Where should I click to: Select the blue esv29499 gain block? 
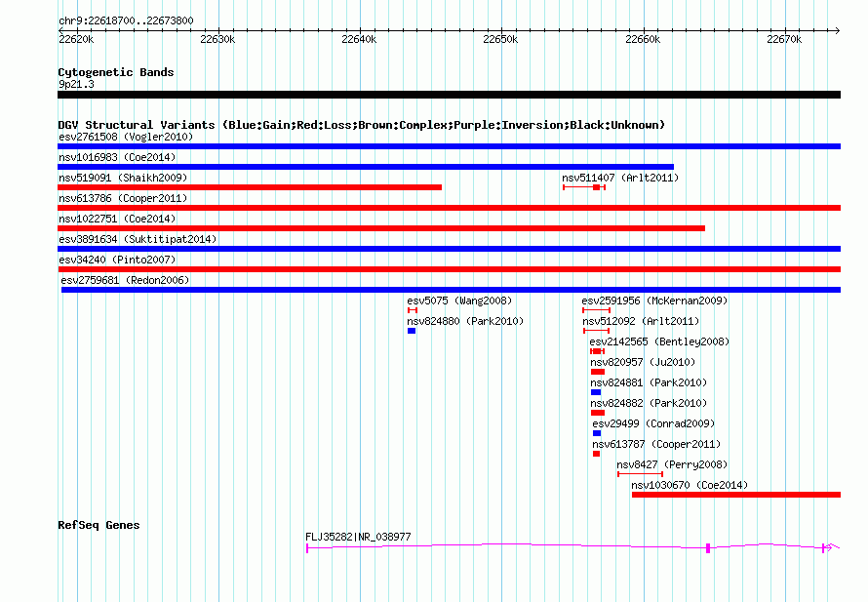pyautogui.click(x=597, y=433)
